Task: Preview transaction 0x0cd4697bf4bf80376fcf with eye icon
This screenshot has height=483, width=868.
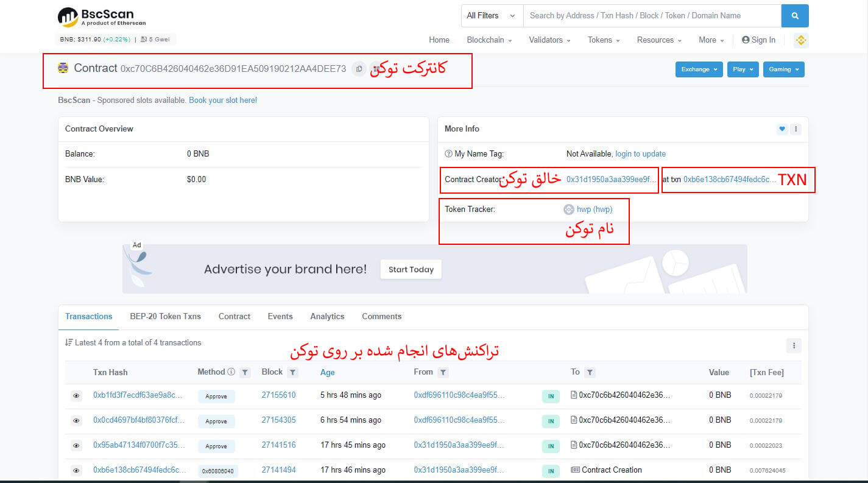Action: (76, 421)
